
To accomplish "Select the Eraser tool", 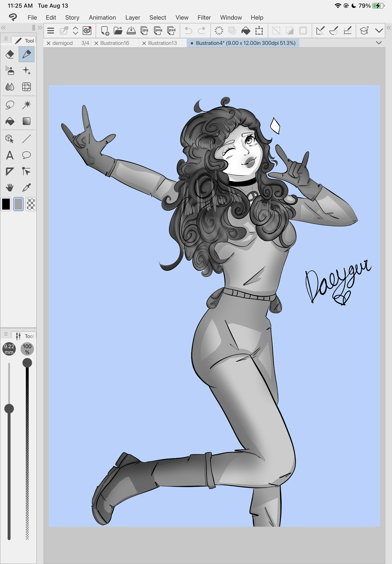I will click(10, 54).
